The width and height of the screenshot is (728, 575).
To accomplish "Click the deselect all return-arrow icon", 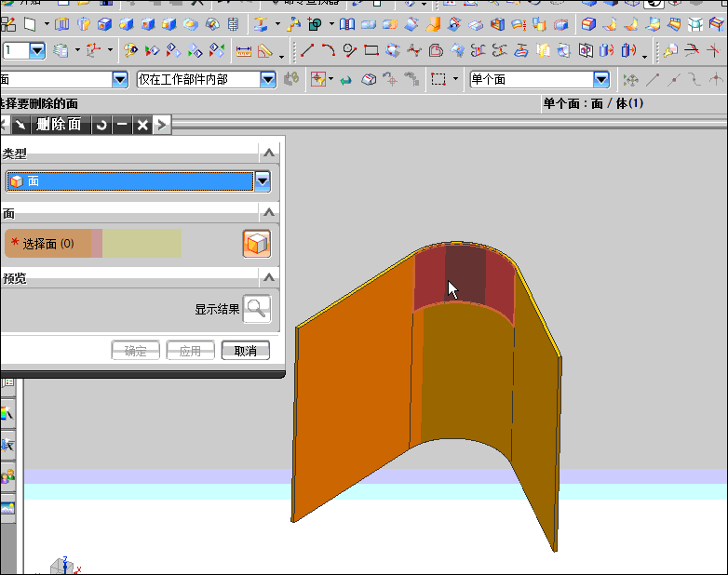I will point(345,80).
